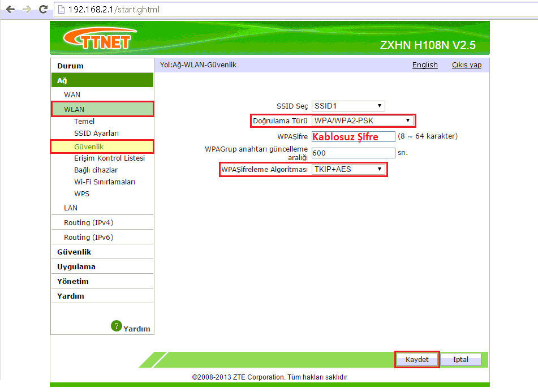Open the WPA Şifreleme Algoritması dropdown
The height and width of the screenshot is (392, 538).
tap(349, 169)
